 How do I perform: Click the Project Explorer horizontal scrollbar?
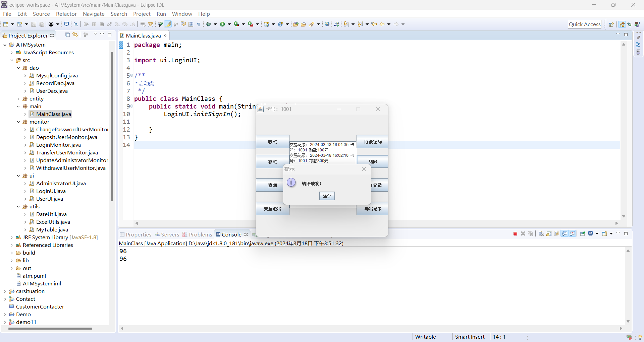[x=50, y=329]
